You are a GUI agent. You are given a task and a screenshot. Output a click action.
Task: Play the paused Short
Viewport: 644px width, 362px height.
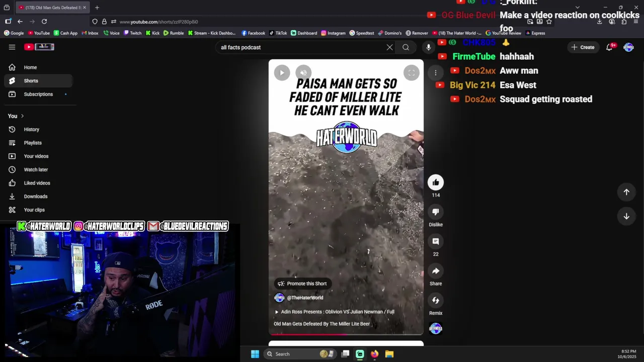[282, 72]
